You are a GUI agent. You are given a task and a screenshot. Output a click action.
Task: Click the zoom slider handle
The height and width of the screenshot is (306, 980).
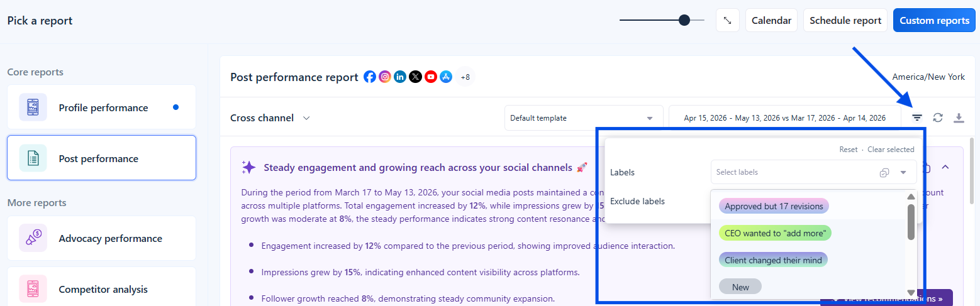tap(684, 20)
